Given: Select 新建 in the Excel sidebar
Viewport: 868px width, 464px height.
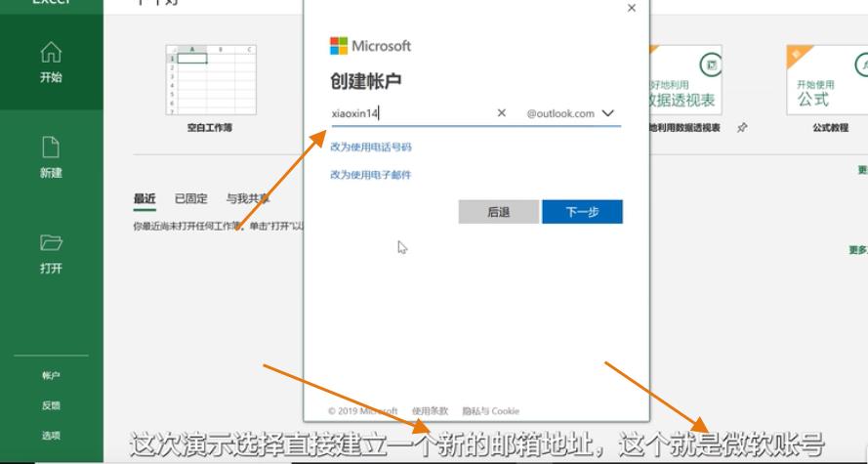Looking at the screenshot, I should (51, 158).
